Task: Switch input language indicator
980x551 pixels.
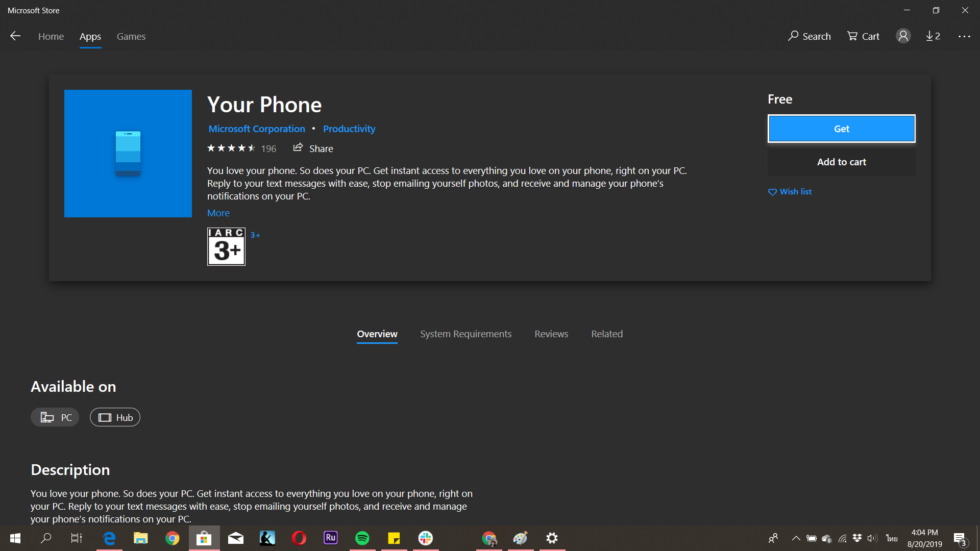Action: pos(892,538)
